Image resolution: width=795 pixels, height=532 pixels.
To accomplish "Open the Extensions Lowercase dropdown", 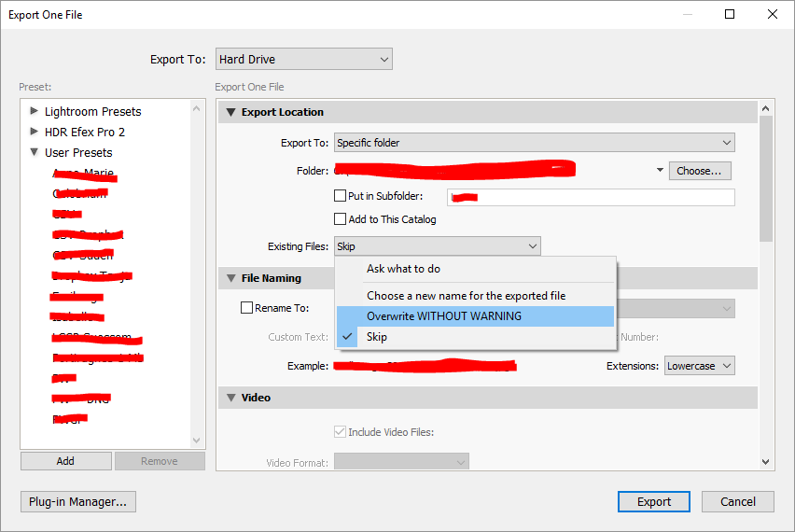I will point(700,366).
